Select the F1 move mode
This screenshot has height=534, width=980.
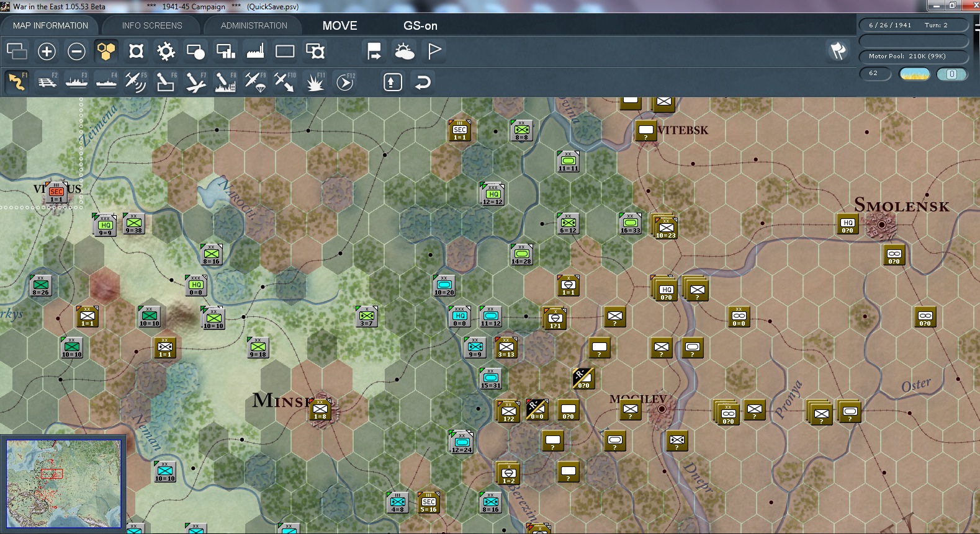click(17, 82)
